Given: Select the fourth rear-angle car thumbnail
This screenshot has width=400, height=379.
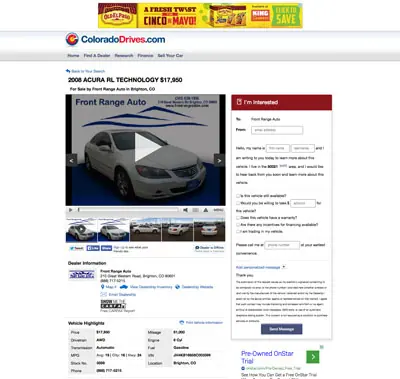Looking at the screenshot, I should click(177, 230).
